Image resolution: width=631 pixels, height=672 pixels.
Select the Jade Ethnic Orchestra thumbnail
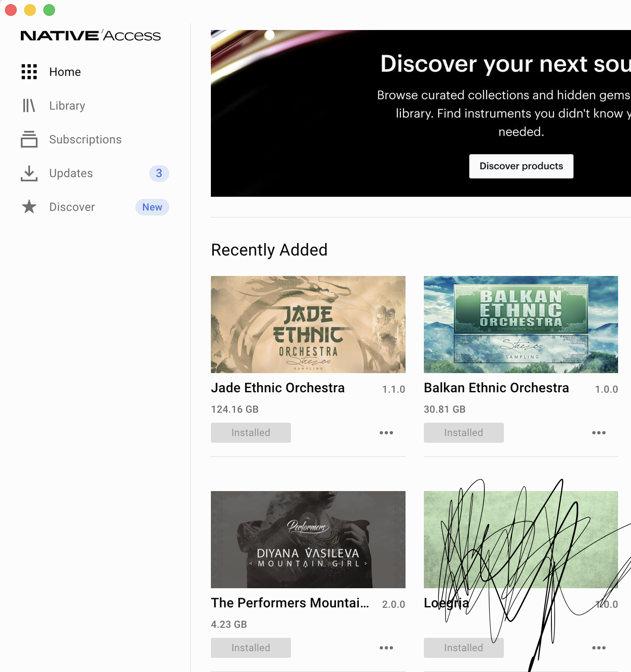[x=308, y=324]
